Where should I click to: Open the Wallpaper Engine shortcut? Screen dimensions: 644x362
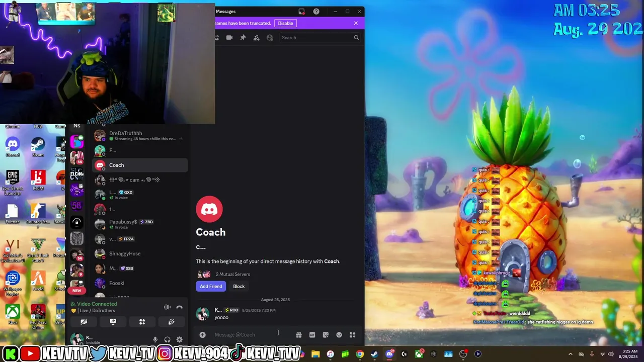13,283
